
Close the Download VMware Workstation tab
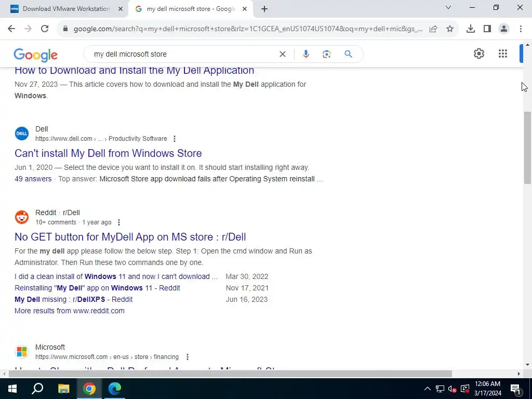[120, 9]
